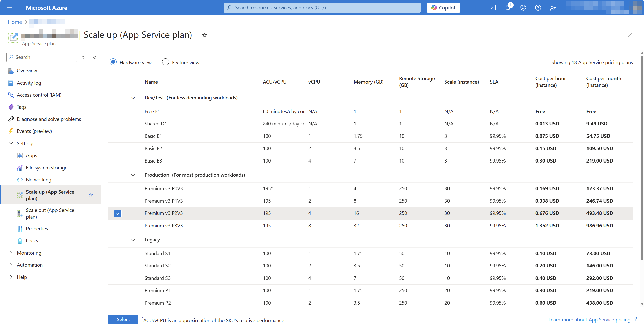Click the Properties icon

pyautogui.click(x=20, y=229)
